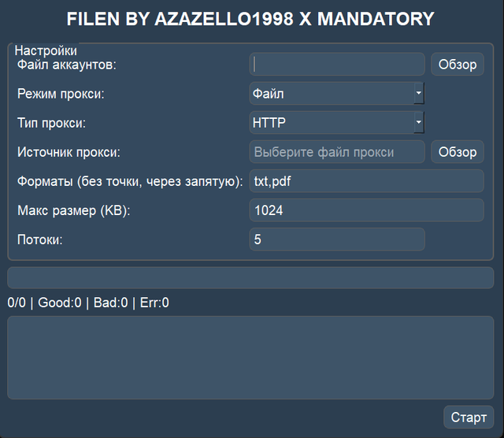Click the Тип прокси dropdown arrow
The height and width of the screenshot is (438, 504).
[x=419, y=123]
